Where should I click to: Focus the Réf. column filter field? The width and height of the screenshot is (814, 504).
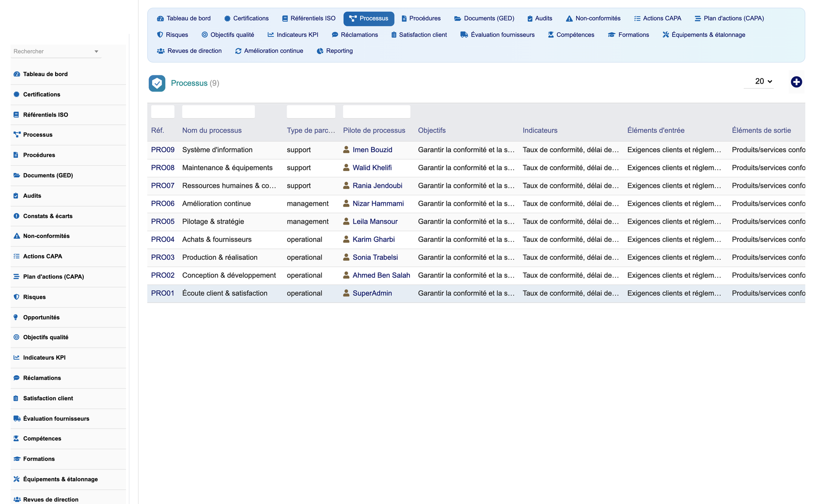tap(163, 112)
